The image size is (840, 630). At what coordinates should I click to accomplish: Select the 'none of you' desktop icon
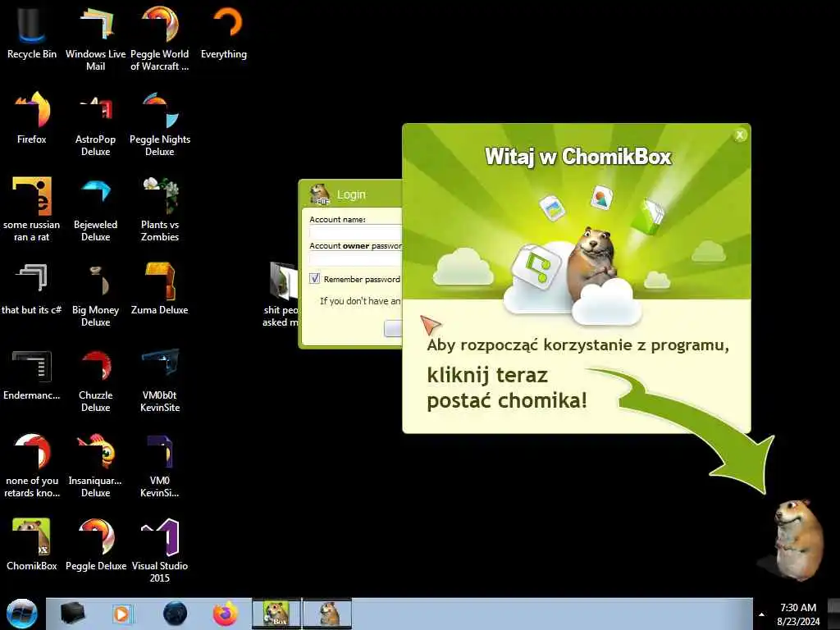[32, 465]
